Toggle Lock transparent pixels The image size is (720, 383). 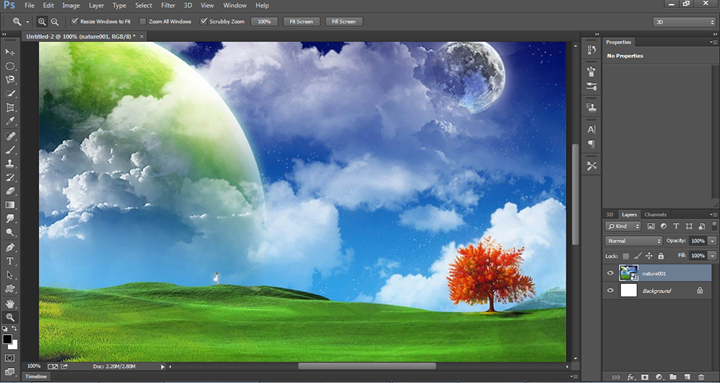(x=625, y=256)
